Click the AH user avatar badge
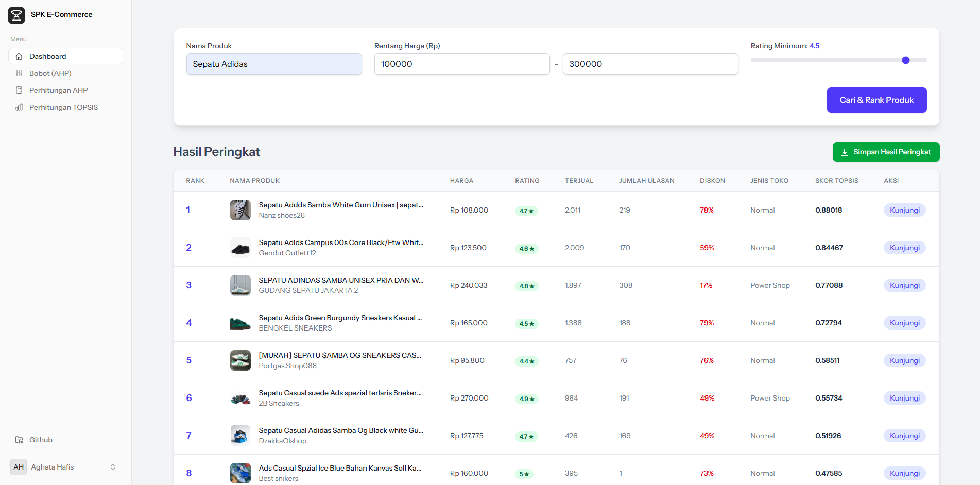This screenshot has width=980, height=485. (x=19, y=467)
